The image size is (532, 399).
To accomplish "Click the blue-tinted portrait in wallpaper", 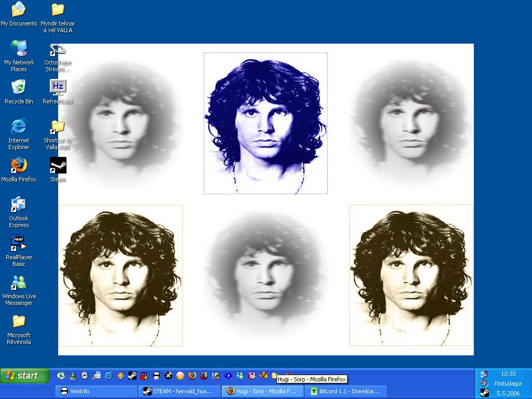I will 265,124.
